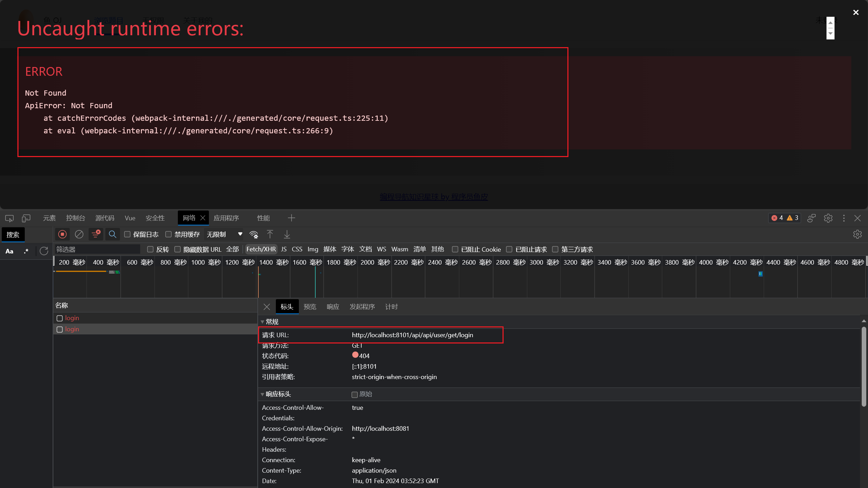Close the 网络 tab with its X

203,218
